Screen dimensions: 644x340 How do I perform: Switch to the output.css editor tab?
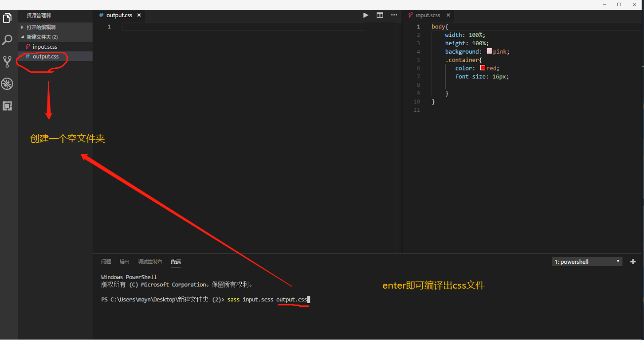[x=119, y=15]
